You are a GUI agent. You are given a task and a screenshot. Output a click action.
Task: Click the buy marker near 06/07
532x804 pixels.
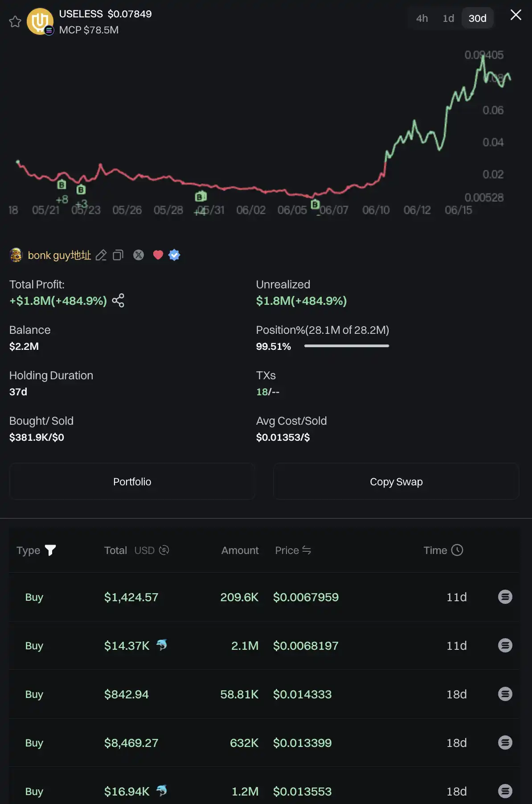315,204
